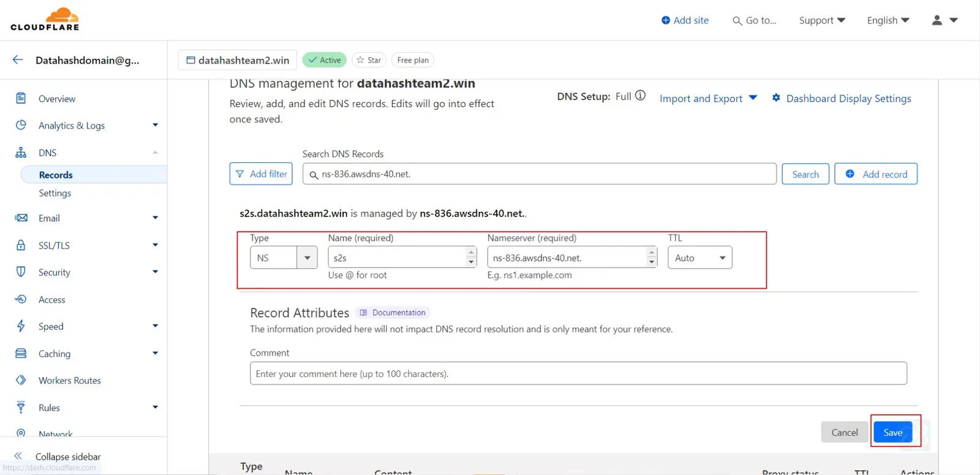Open Overview in the sidebar
This screenshot has width=980, height=475.
57,99
